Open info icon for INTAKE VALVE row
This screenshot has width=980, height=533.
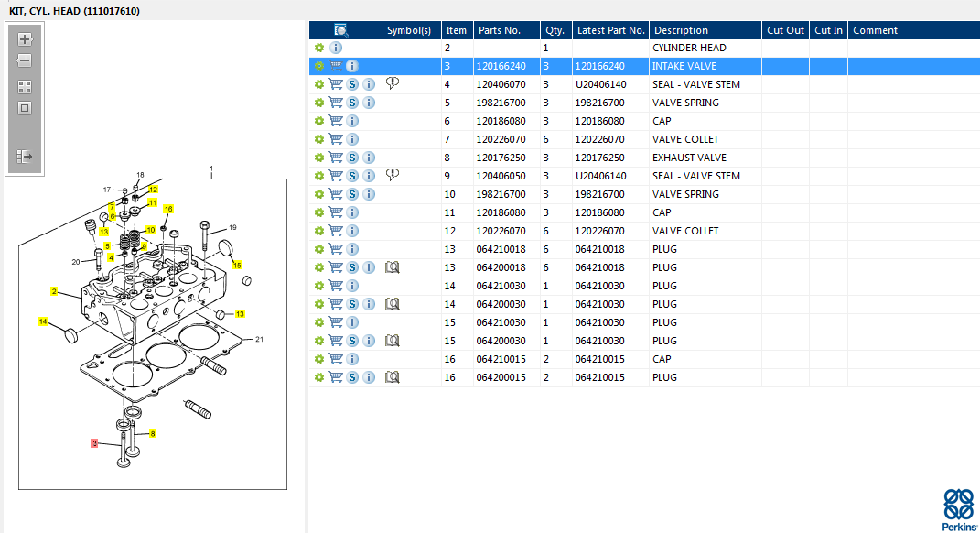(x=352, y=66)
